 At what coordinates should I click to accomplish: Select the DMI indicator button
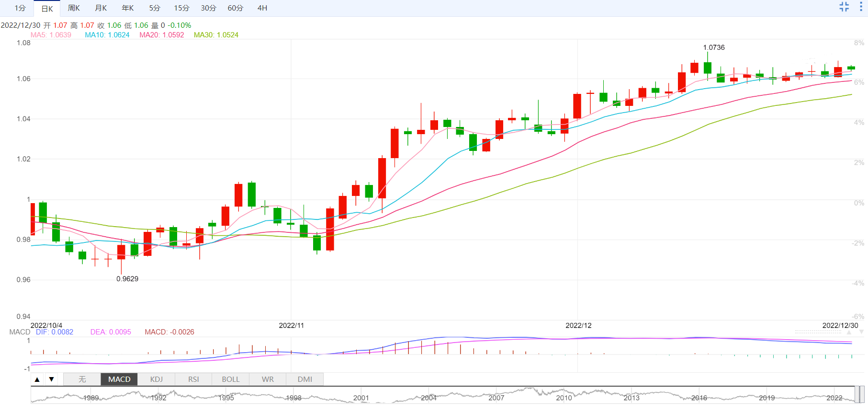(x=305, y=379)
